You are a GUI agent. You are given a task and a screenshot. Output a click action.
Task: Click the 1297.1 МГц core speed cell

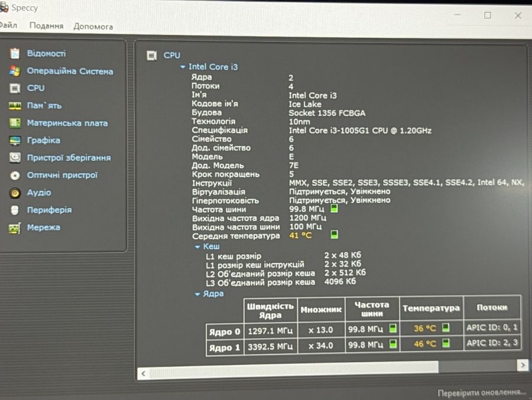(270, 330)
